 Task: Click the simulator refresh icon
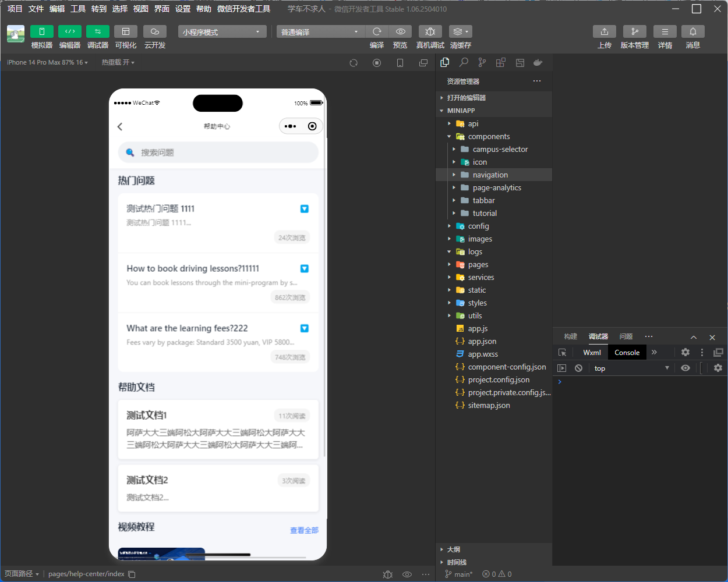[x=354, y=63]
